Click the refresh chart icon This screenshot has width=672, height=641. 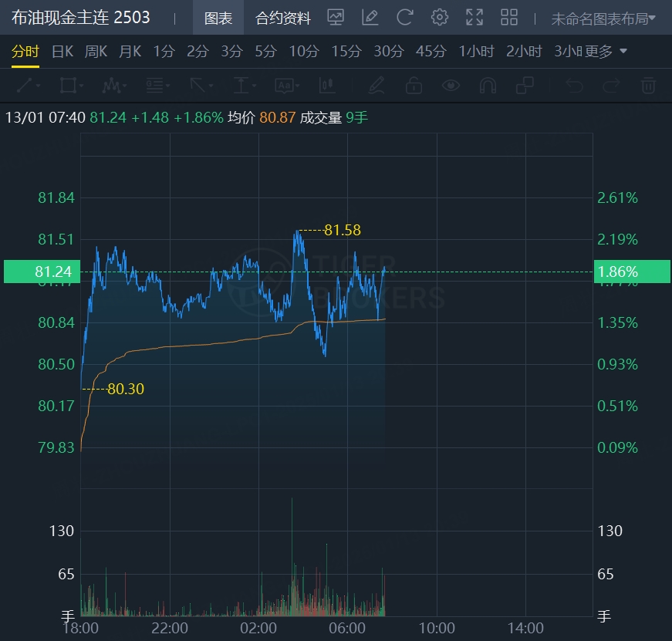point(404,17)
